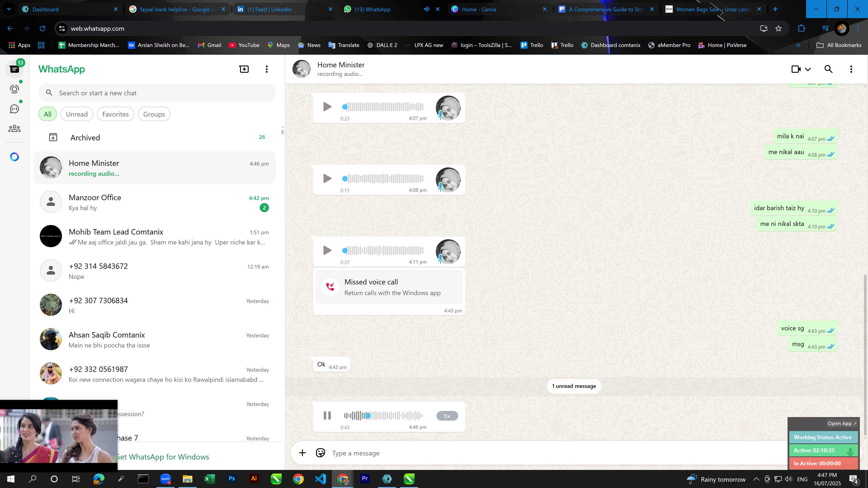The height and width of the screenshot is (488, 868).
Task: Click the 1 unread message marker
Action: (x=574, y=386)
